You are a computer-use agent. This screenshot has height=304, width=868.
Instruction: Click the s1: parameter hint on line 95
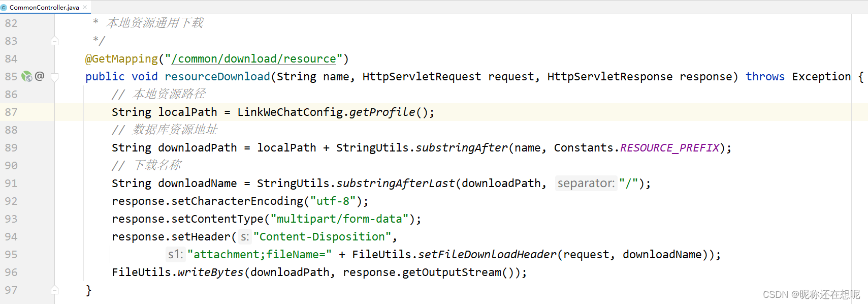[175, 254]
